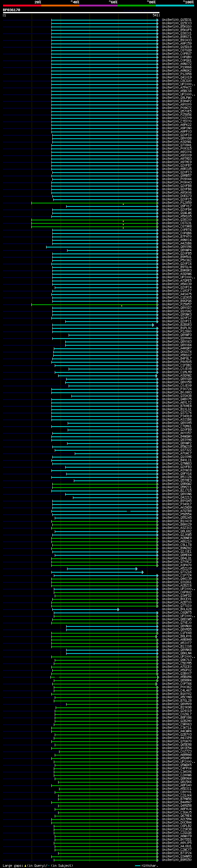Select hit label UniRef100_C8CGU0
This screenshot has width=197, height=868.
[176, 81]
